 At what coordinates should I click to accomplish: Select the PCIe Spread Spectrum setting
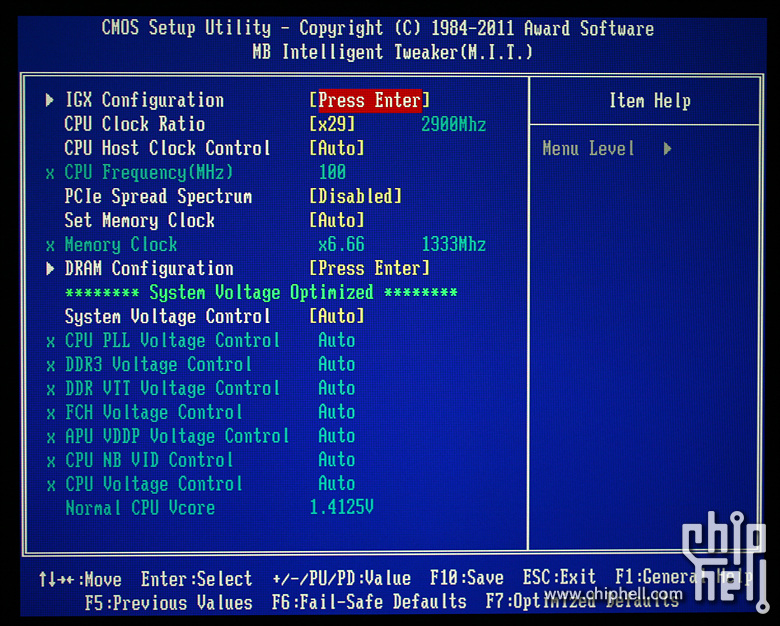click(158, 197)
